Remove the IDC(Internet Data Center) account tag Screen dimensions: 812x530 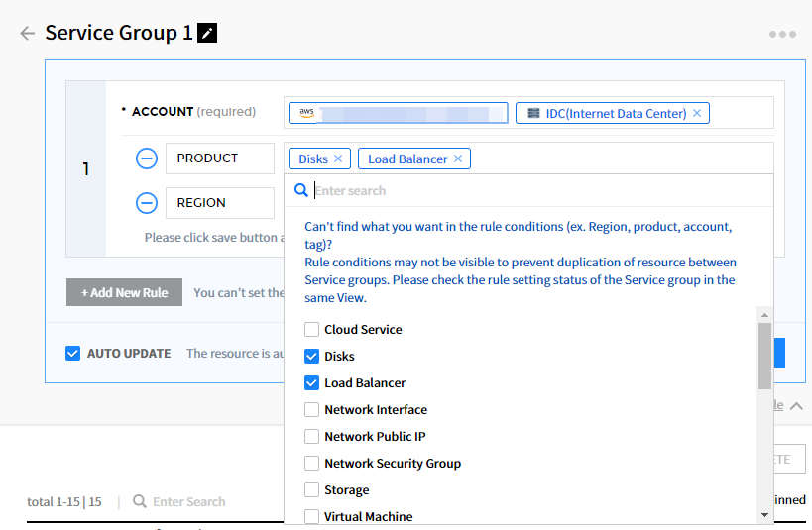pos(697,113)
